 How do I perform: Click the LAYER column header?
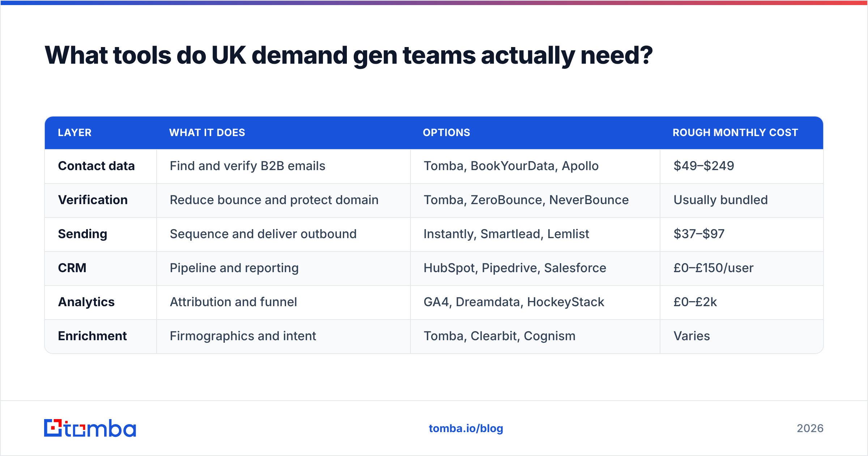(75, 132)
